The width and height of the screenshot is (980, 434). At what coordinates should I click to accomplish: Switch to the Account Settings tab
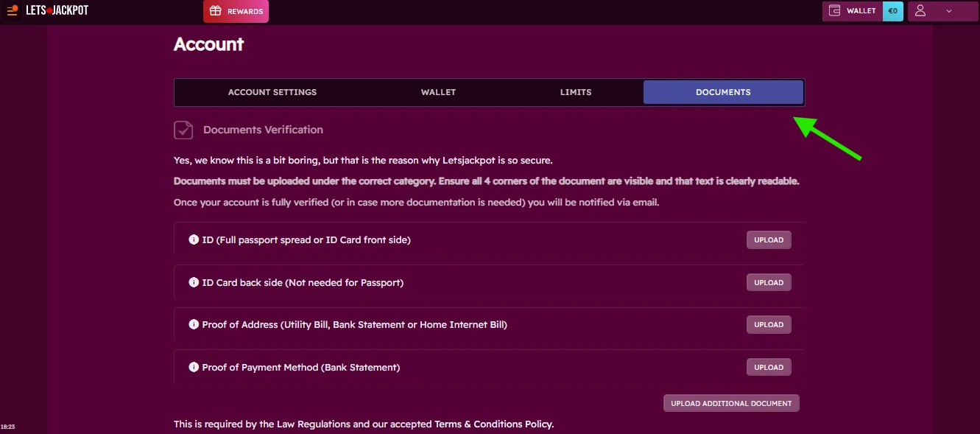coord(272,92)
